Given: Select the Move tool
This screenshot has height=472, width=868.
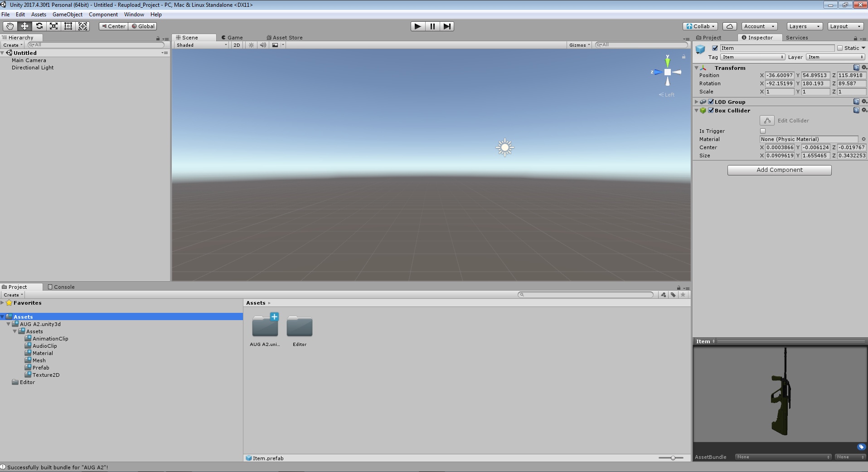Looking at the screenshot, I should point(24,26).
